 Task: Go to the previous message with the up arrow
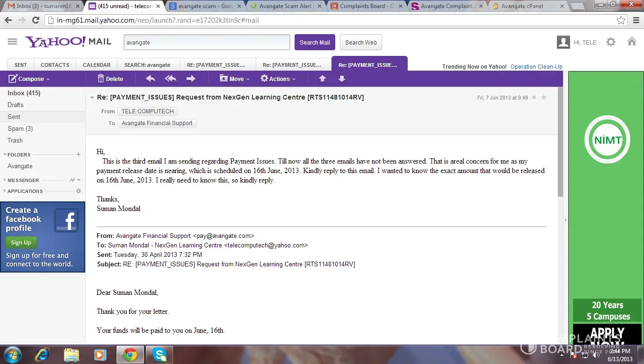pyautogui.click(x=322, y=79)
